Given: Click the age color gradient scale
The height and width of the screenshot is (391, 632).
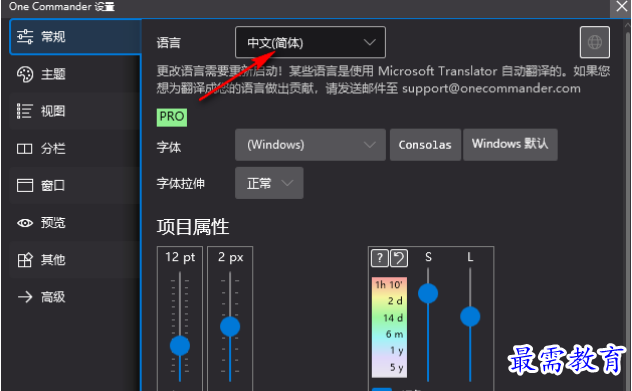Looking at the screenshot, I should [389, 327].
